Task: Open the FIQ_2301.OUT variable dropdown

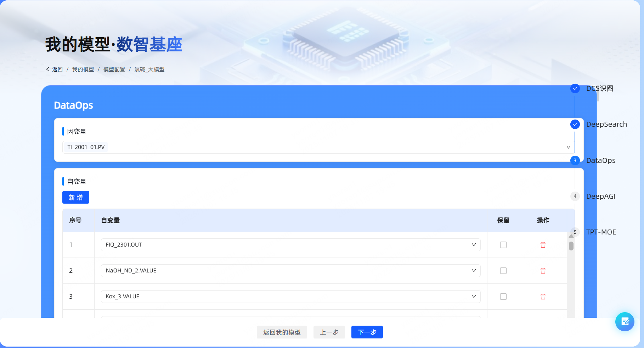Action: 474,245
